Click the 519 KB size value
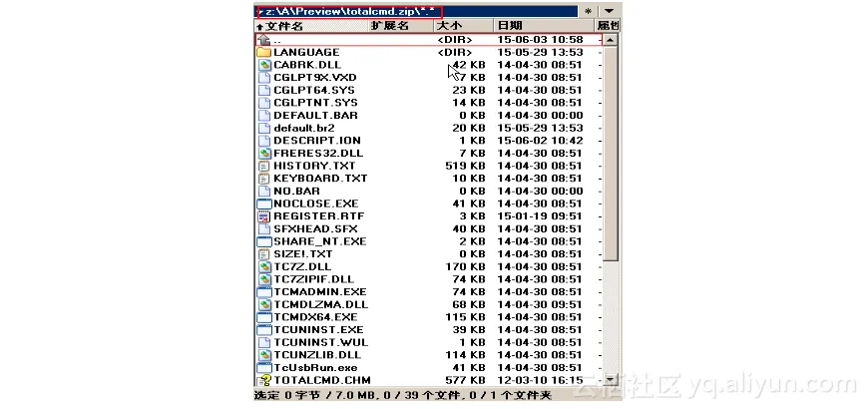The image size is (868, 409). pyautogui.click(x=465, y=166)
